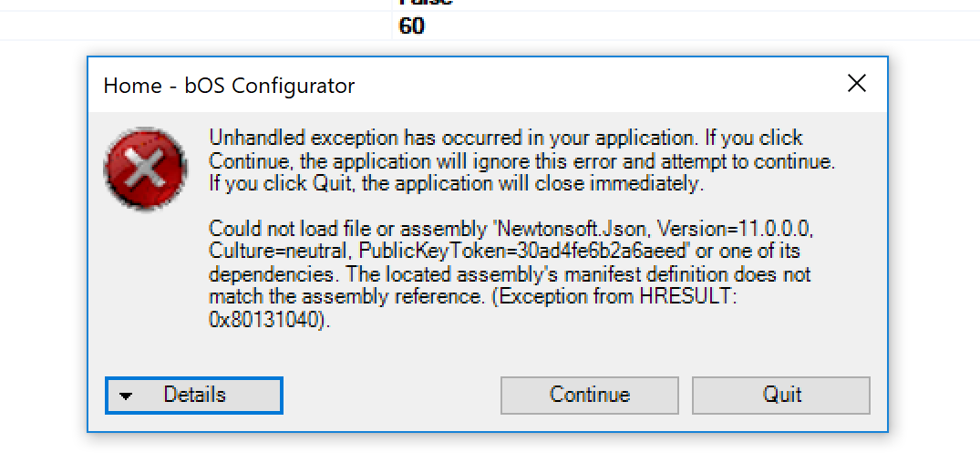Close the bOS Configurator error dialog

point(856,84)
